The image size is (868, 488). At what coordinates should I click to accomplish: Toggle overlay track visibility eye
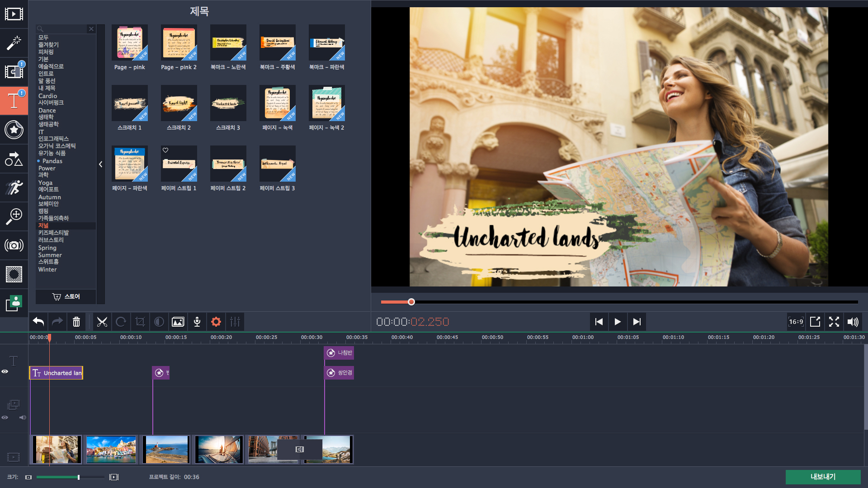[5, 418]
